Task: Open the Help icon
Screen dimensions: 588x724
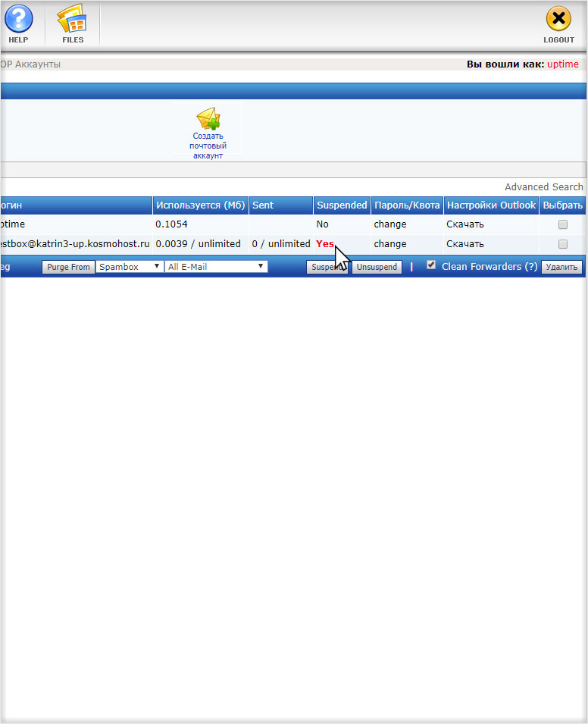Action: [x=18, y=24]
